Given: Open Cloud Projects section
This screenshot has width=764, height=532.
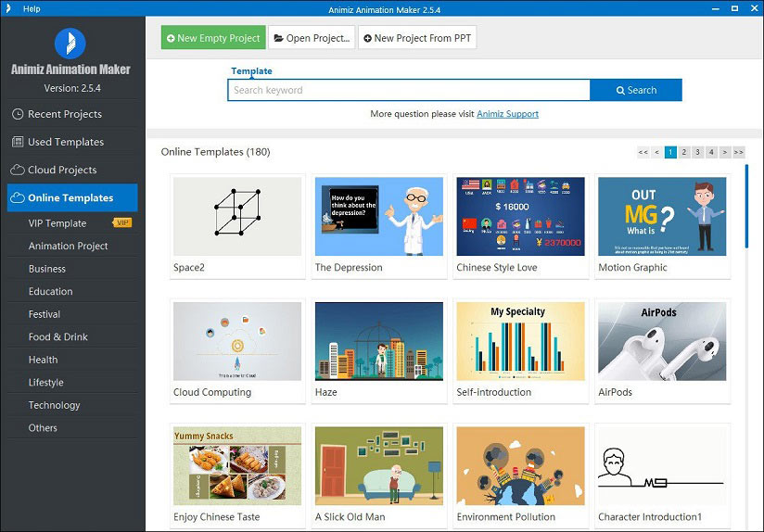Looking at the screenshot, I should (62, 170).
